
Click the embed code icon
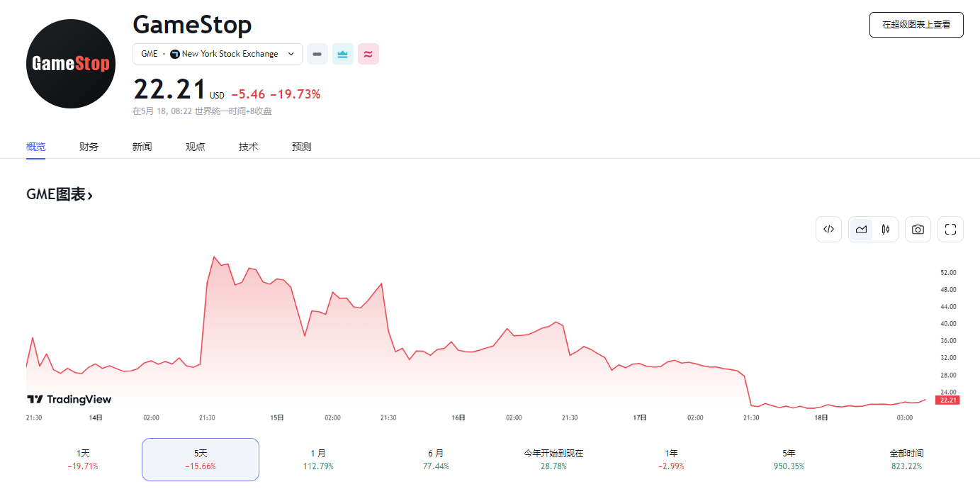coord(828,229)
